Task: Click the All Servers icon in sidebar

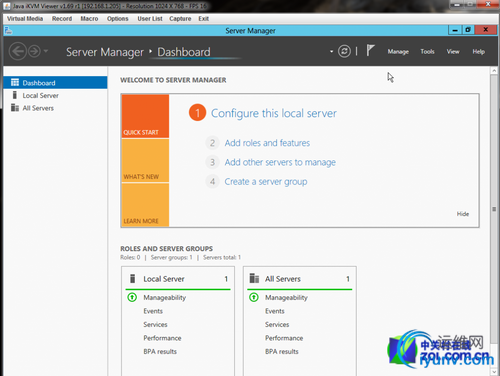Action: click(15, 108)
